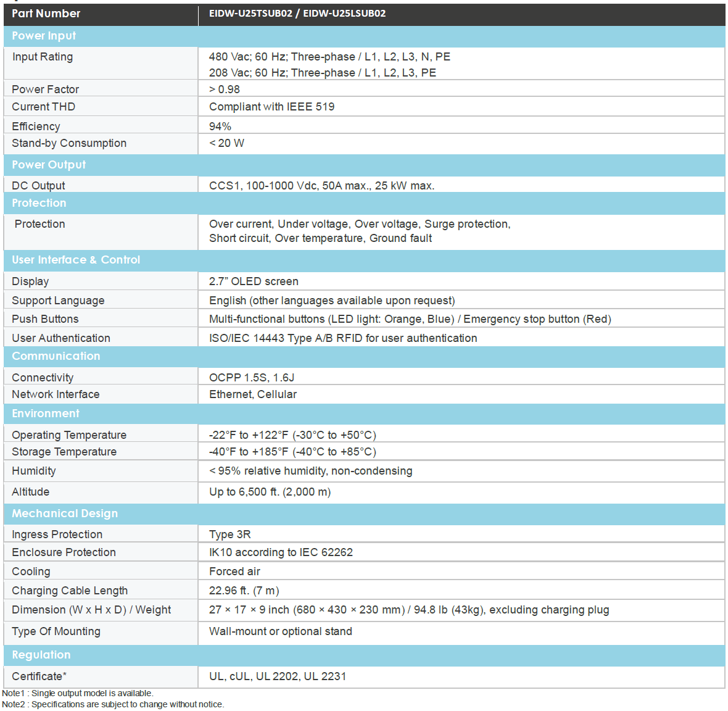728x711 pixels.
Task: Select the DC Output CCS1 specification
Action: tap(321, 186)
